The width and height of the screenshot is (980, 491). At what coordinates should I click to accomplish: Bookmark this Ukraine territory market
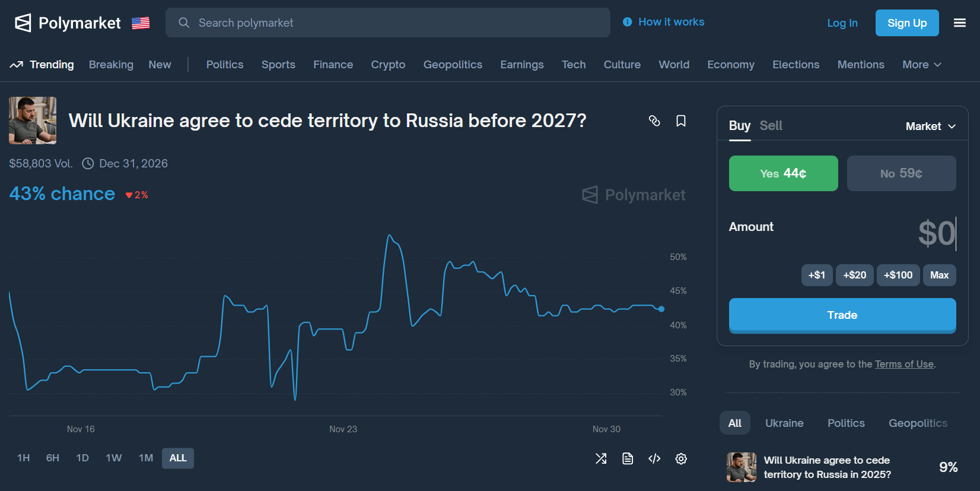click(681, 121)
